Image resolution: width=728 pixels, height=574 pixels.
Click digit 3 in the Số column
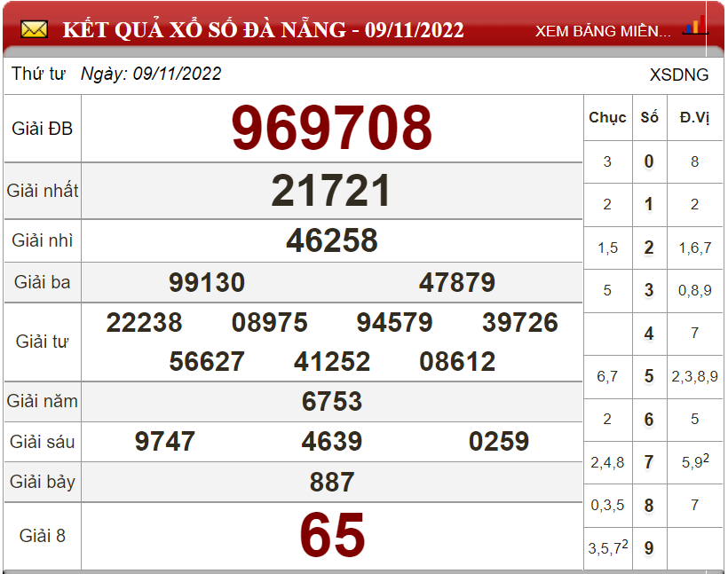(649, 290)
